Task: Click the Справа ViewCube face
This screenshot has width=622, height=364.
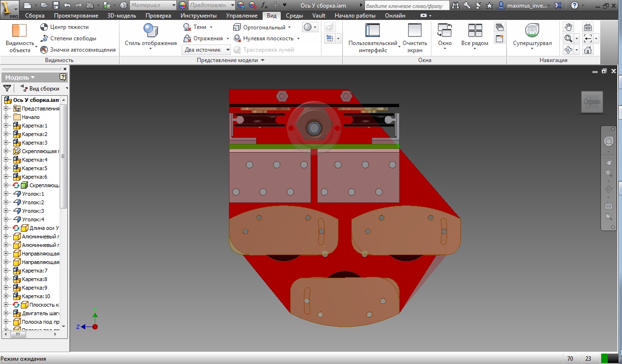Action: pyautogui.click(x=592, y=102)
